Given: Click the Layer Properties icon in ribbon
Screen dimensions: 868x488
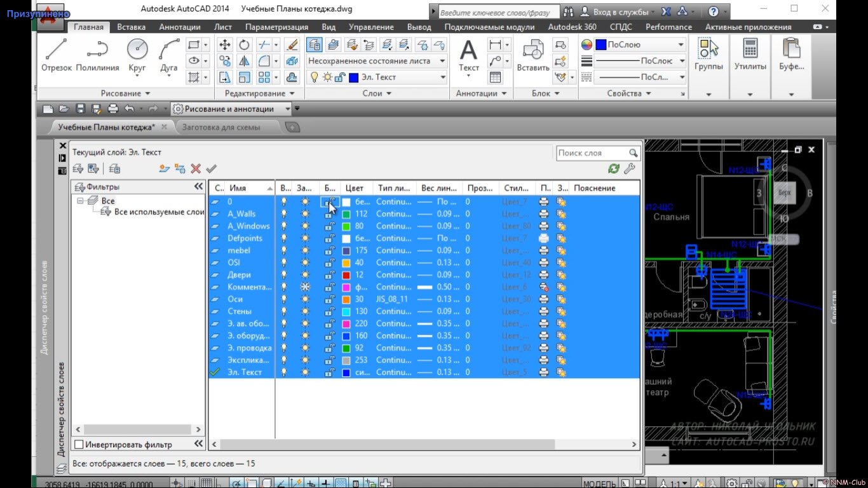Looking at the screenshot, I should pos(314,44).
